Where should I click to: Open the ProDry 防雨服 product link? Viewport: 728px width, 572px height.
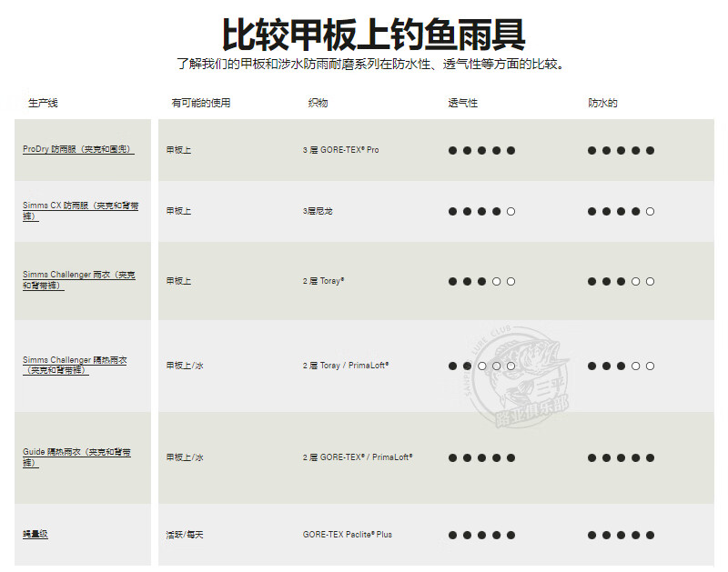click(78, 149)
